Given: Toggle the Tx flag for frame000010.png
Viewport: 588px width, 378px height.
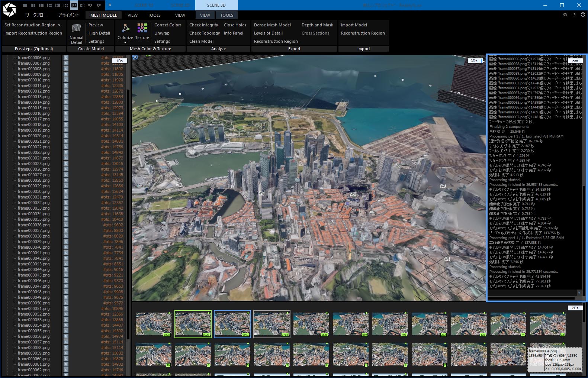Looking at the screenshot, I should [x=66, y=80].
